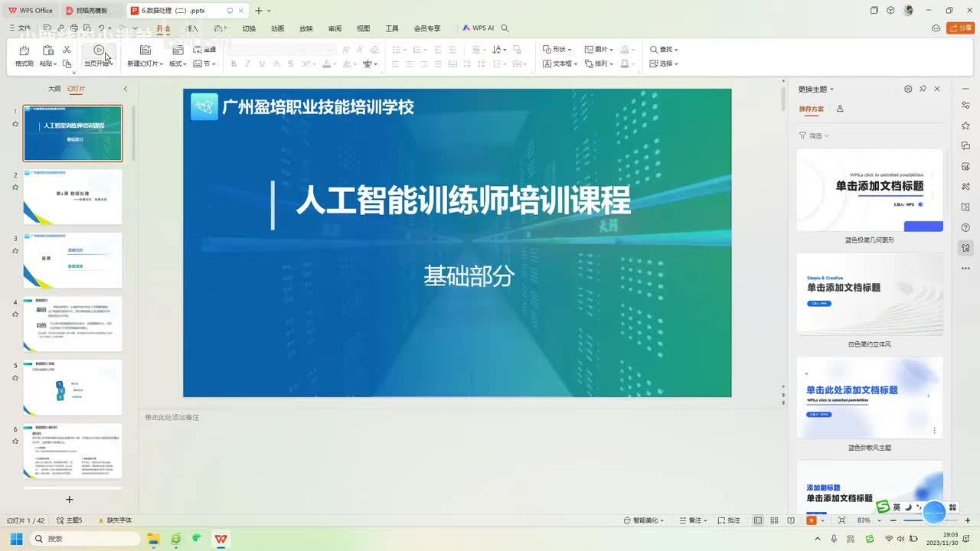
Task: Expand the 筛选 filter dropdown
Action: tap(814, 135)
